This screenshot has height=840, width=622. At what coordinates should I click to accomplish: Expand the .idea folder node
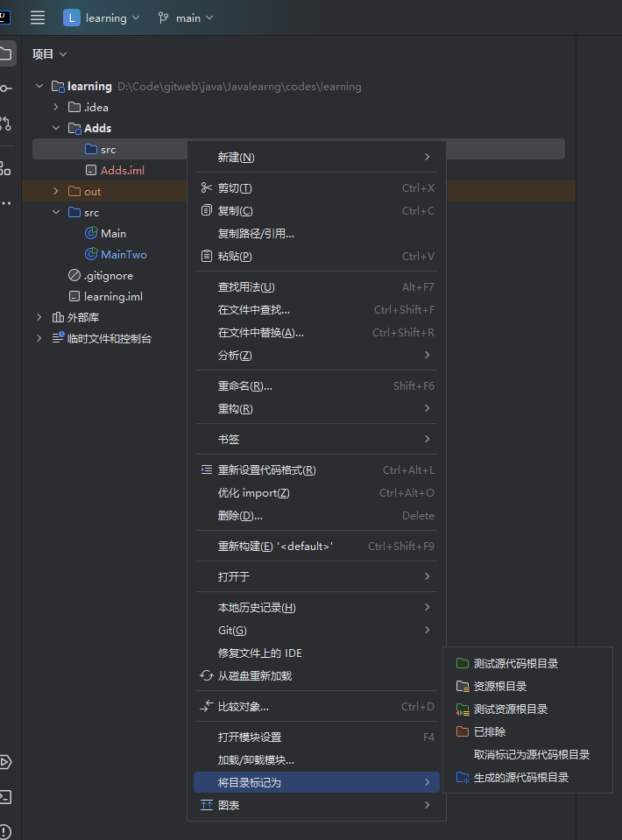tap(56, 107)
